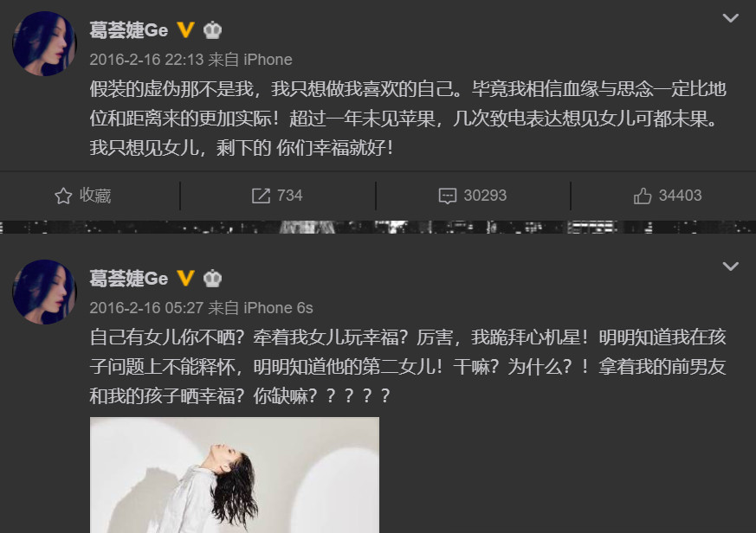The width and height of the screenshot is (756, 533).
Task: Click the orange V verified badge in first post
Action: (x=185, y=30)
